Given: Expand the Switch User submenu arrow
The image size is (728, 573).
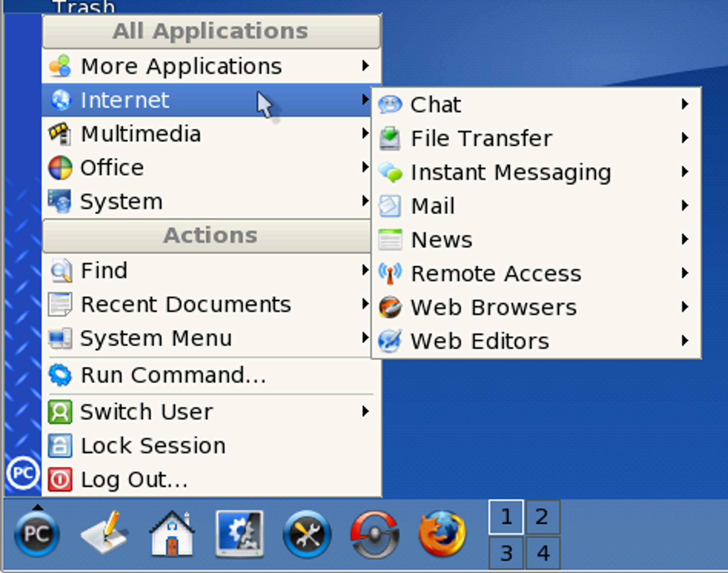Looking at the screenshot, I should click(365, 412).
